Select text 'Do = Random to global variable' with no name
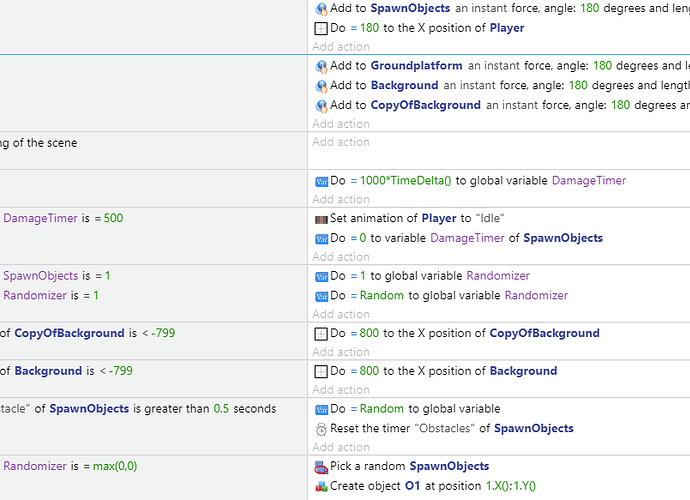The width and height of the screenshot is (690, 500). (x=415, y=409)
